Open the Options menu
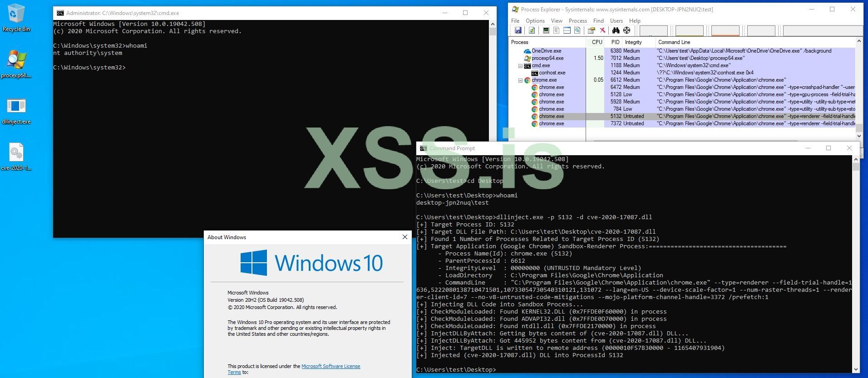 pyautogui.click(x=535, y=21)
